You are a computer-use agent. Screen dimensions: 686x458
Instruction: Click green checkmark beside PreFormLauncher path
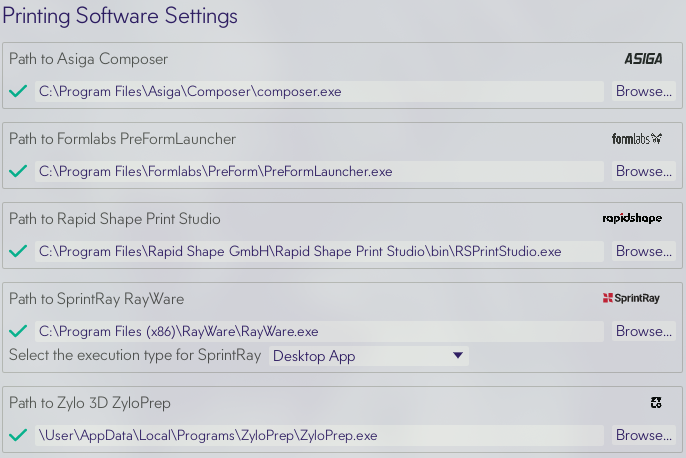pyautogui.click(x=18, y=171)
